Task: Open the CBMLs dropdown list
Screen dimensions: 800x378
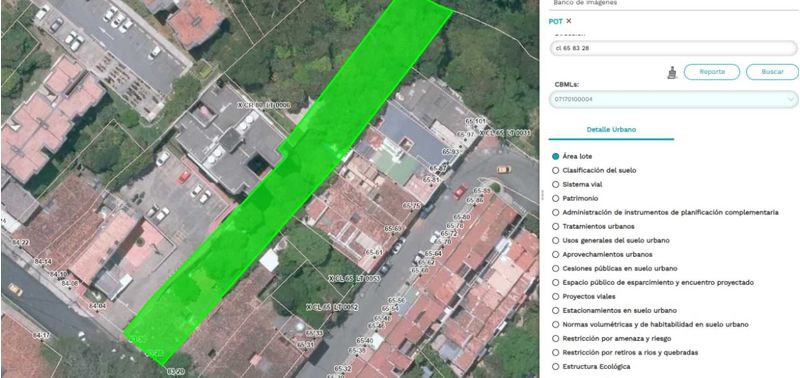Action: coord(673,99)
